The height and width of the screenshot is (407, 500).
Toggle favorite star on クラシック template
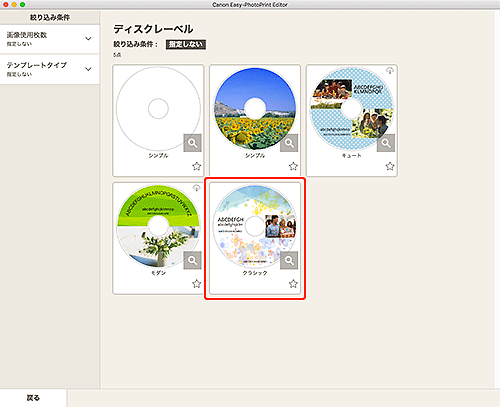point(293,284)
